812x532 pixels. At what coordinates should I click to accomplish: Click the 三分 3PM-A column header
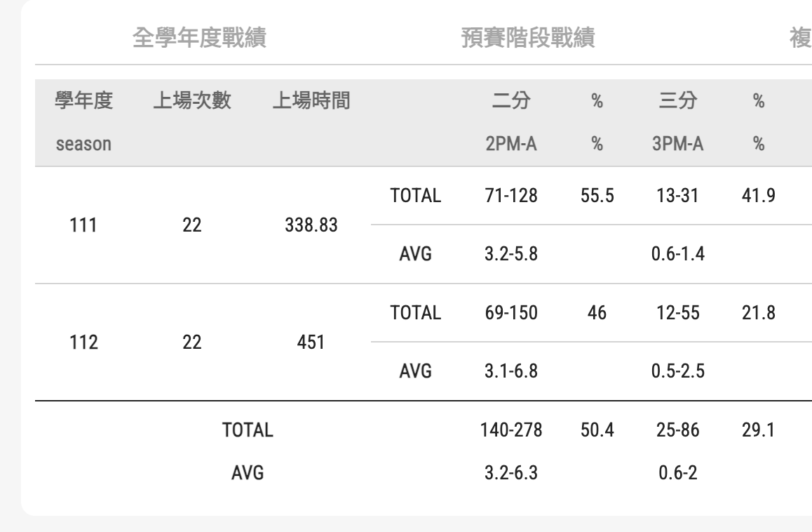(679, 123)
